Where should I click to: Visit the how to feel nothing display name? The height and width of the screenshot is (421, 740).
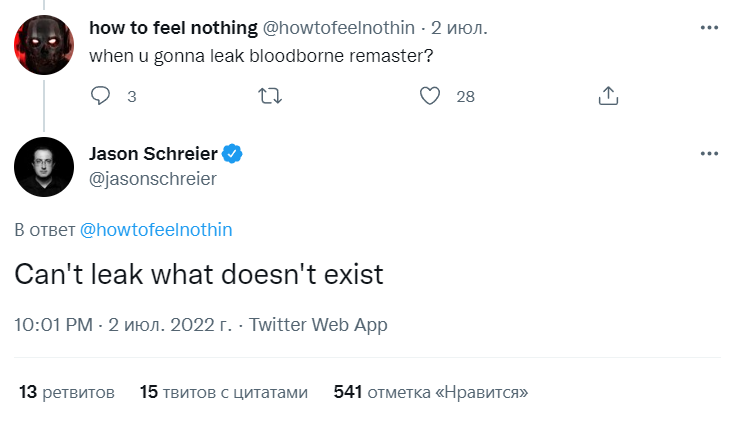173,28
